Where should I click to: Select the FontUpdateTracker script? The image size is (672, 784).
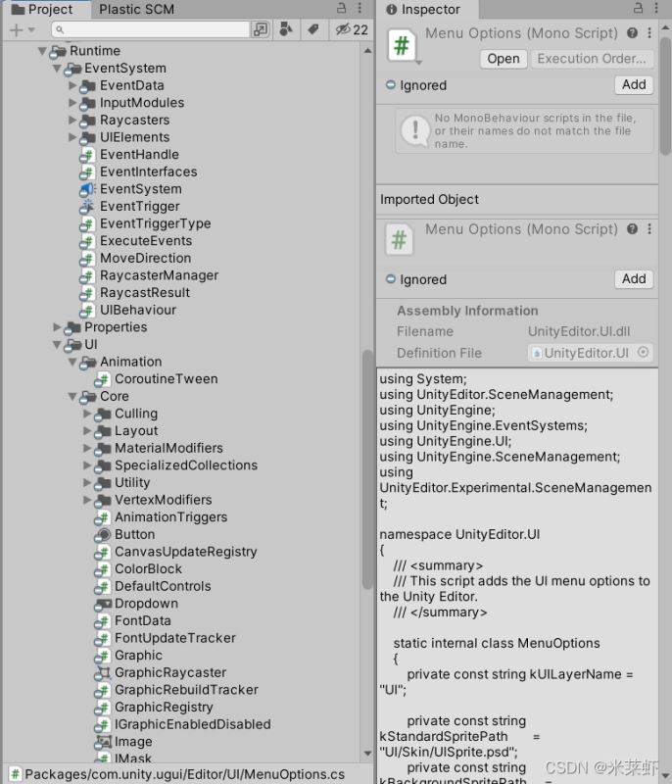175,639
